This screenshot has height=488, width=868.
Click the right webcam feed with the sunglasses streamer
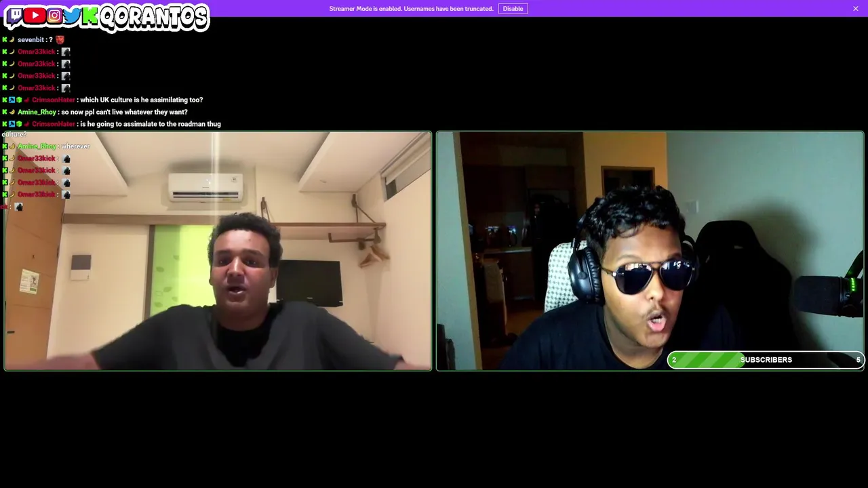650,251
